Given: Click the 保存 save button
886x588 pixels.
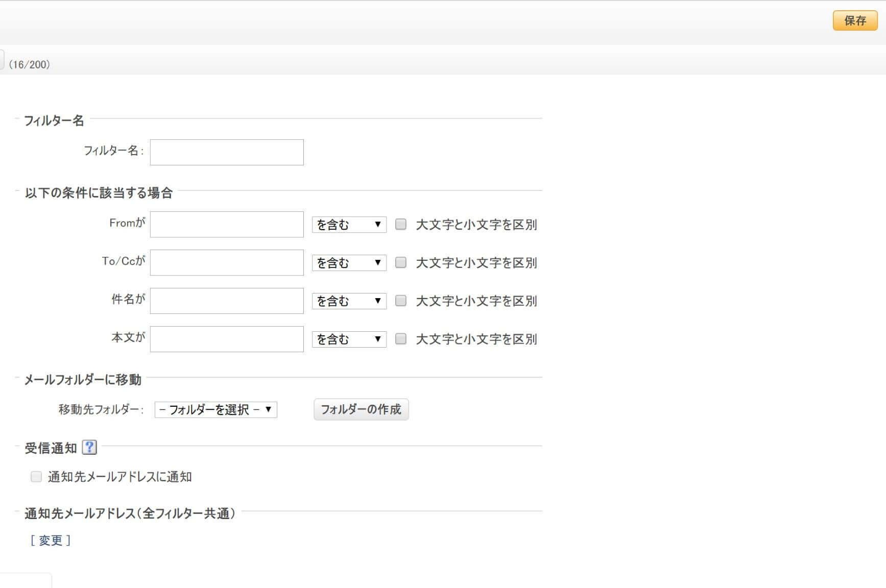Looking at the screenshot, I should 855,21.
